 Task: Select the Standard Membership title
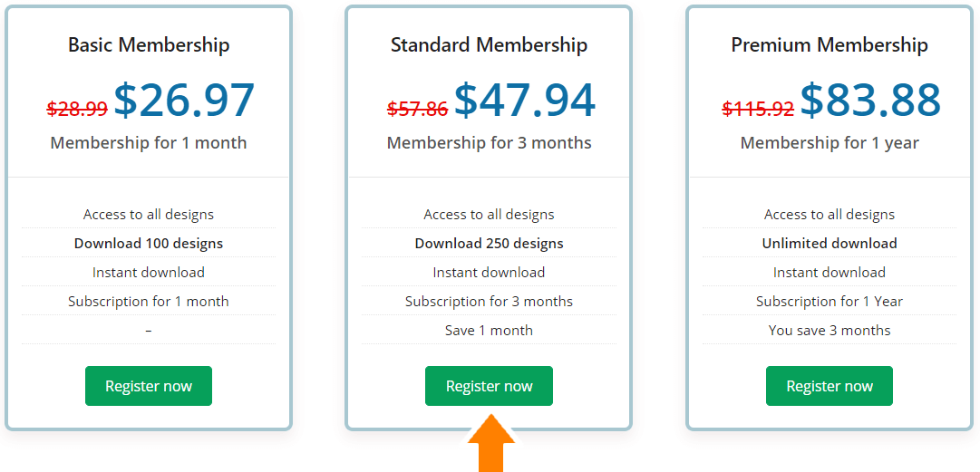(489, 45)
